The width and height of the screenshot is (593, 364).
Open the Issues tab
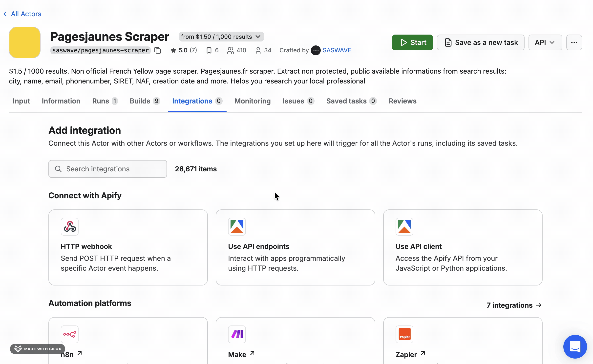tap(298, 101)
